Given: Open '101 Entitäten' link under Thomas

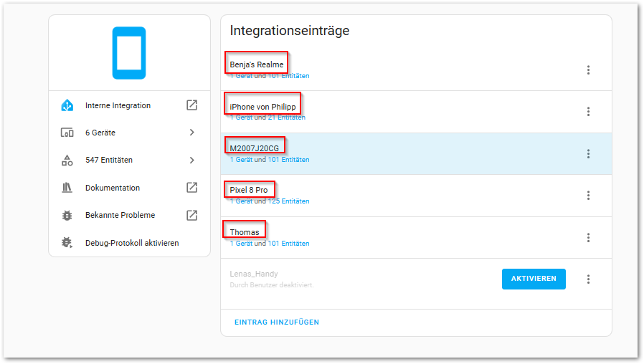Looking at the screenshot, I should [x=288, y=244].
